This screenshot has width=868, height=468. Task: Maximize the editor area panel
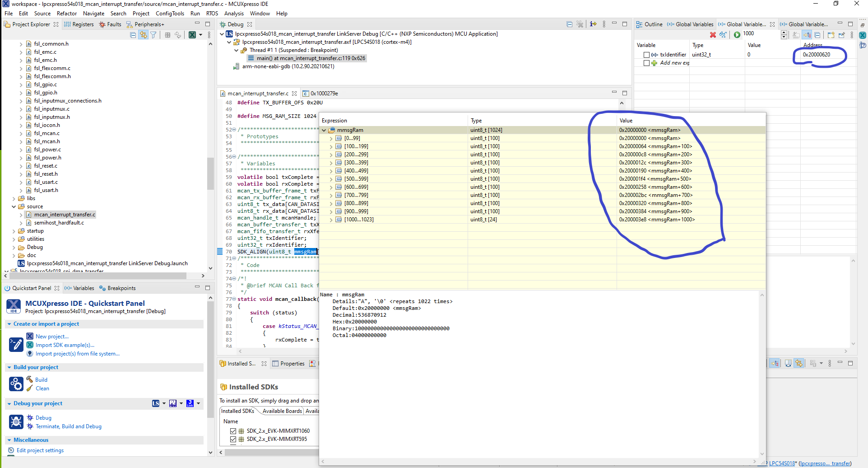point(625,93)
